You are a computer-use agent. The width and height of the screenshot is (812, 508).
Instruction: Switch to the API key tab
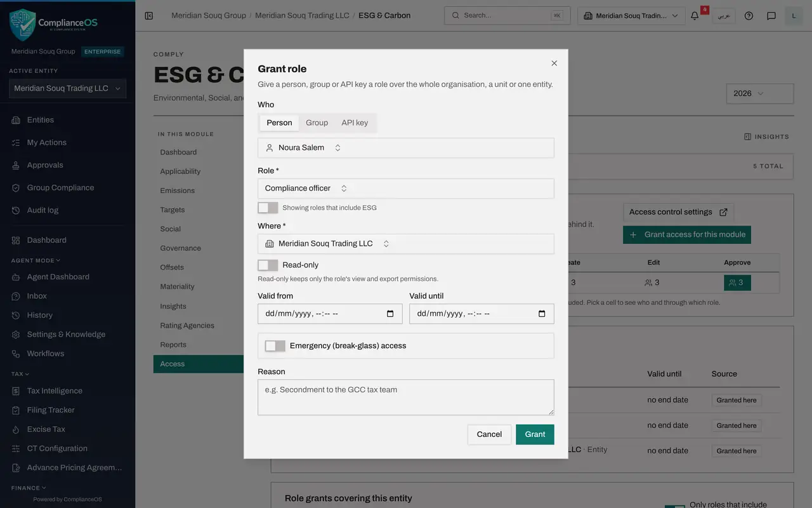tap(355, 123)
